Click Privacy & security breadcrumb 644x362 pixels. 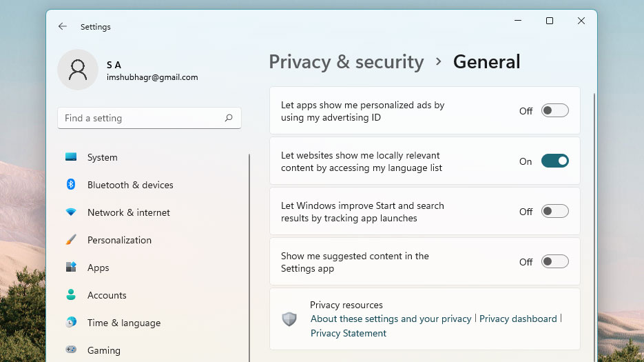[x=346, y=62]
